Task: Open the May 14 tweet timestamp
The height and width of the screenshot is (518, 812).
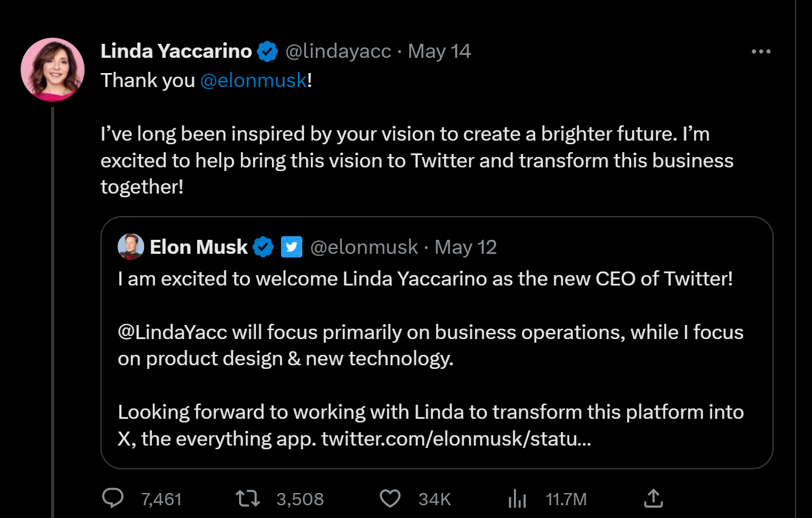Action: tap(439, 52)
